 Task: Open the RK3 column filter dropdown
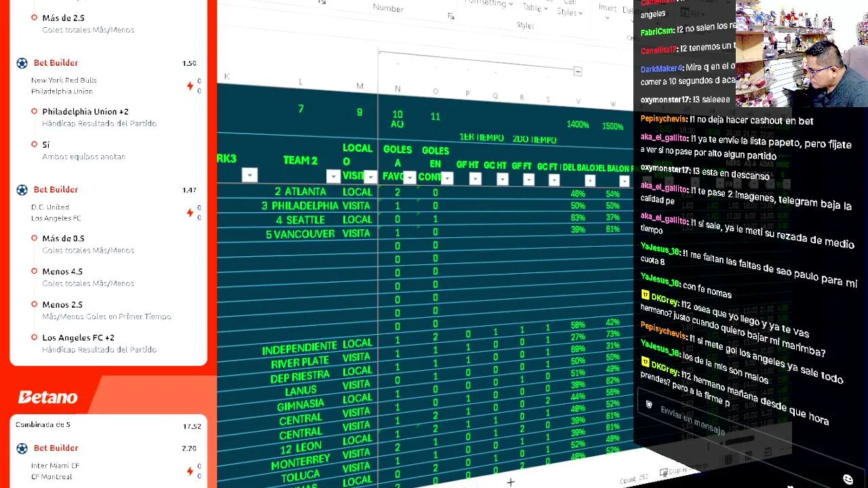(x=250, y=176)
